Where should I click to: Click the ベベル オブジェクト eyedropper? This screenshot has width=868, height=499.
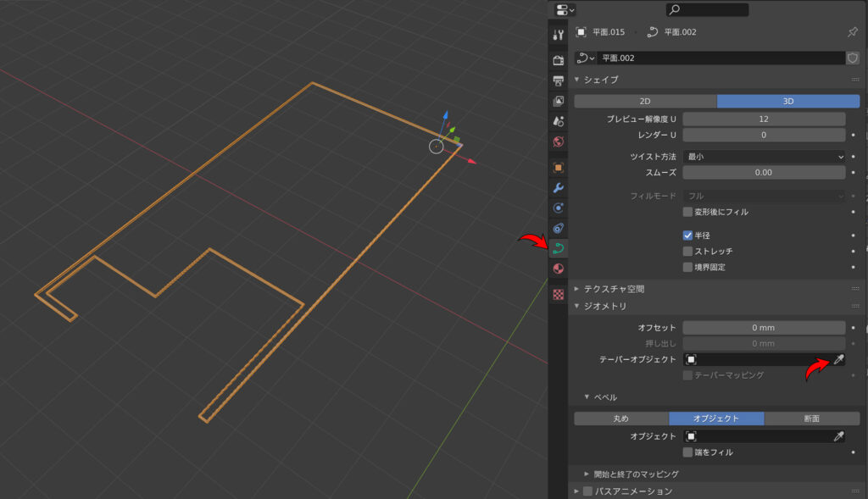tap(838, 436)
